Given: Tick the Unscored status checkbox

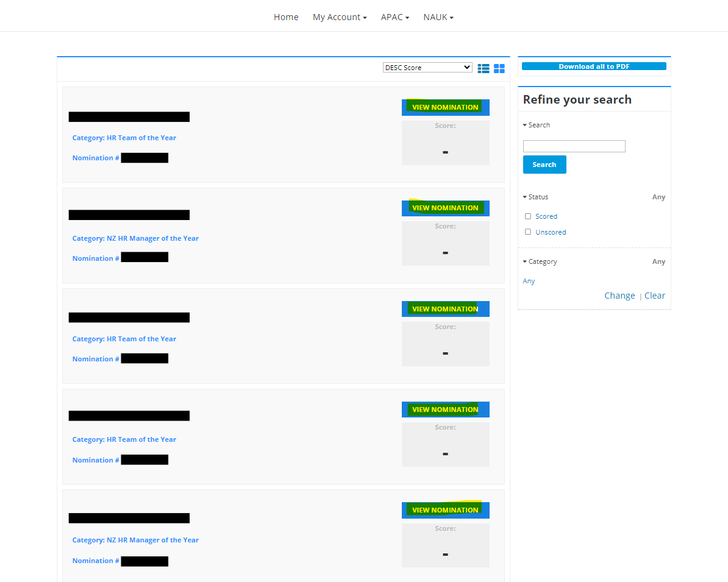Looking at the screenshot, I should [528, 232].
